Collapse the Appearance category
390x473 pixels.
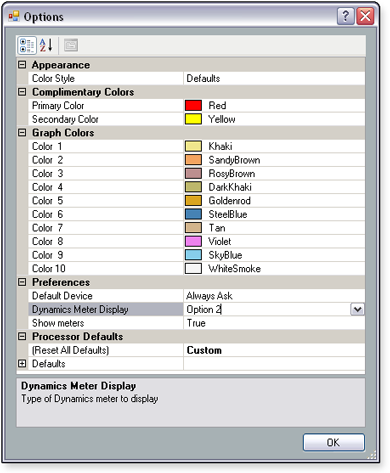pyautogui.click(x=22, y=65)
